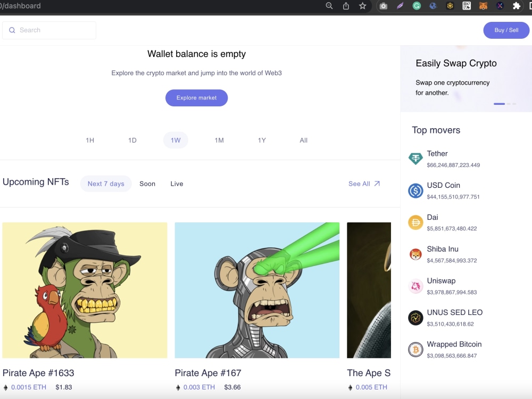Image resolution: width=532 pixels, height=399 pixels.
Task: Click the Tether coin icon
Action: point(415,159)
